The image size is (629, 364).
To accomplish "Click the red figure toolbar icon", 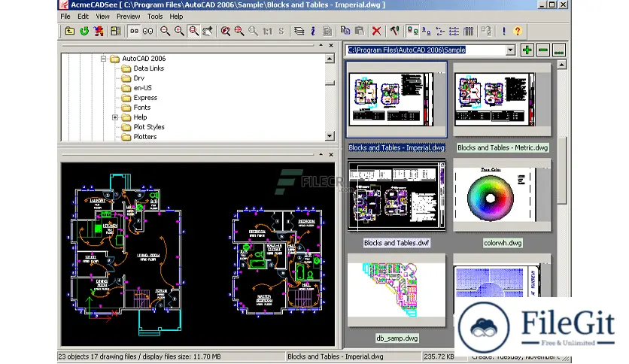I will [99, 31].
